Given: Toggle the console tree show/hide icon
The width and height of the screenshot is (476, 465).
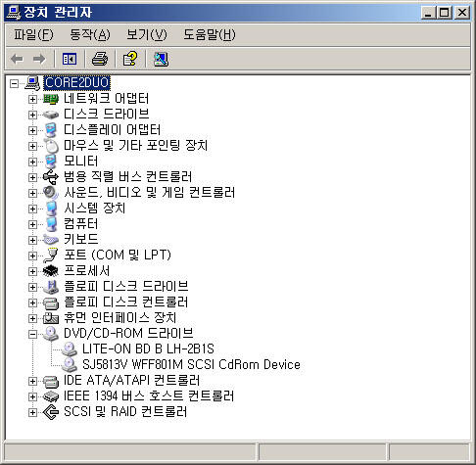Looking at the screenshot, I should (70, 59).
